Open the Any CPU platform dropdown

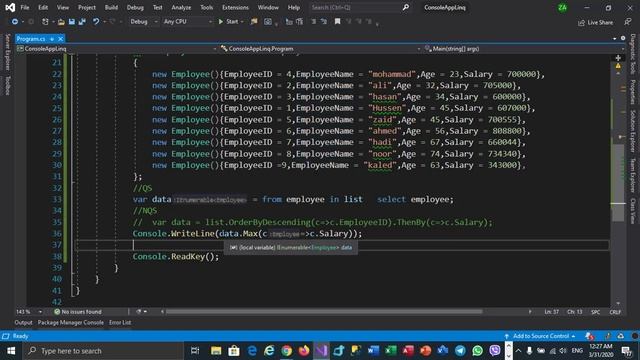pos(188,22)
